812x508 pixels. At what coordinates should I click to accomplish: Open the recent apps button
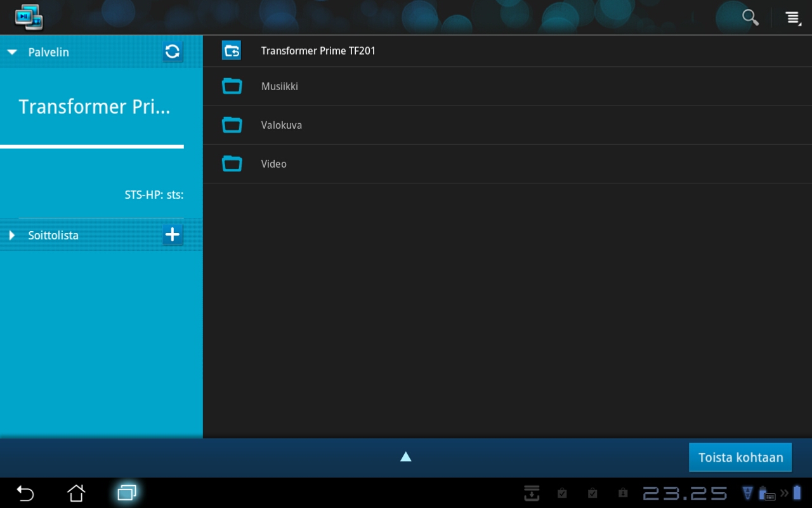coord(127,493)
